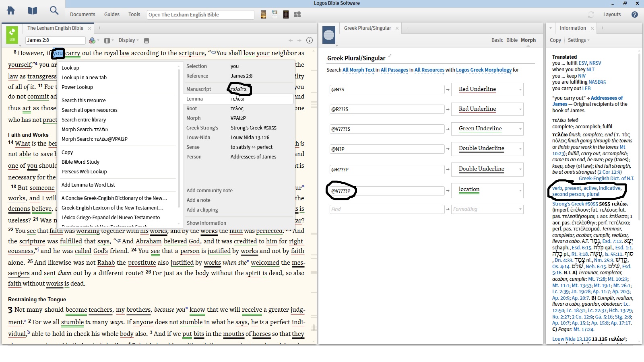Open Red Underline dropdown for @R???S
Screen dimensions: 644x362
click(x=487, y=109)
